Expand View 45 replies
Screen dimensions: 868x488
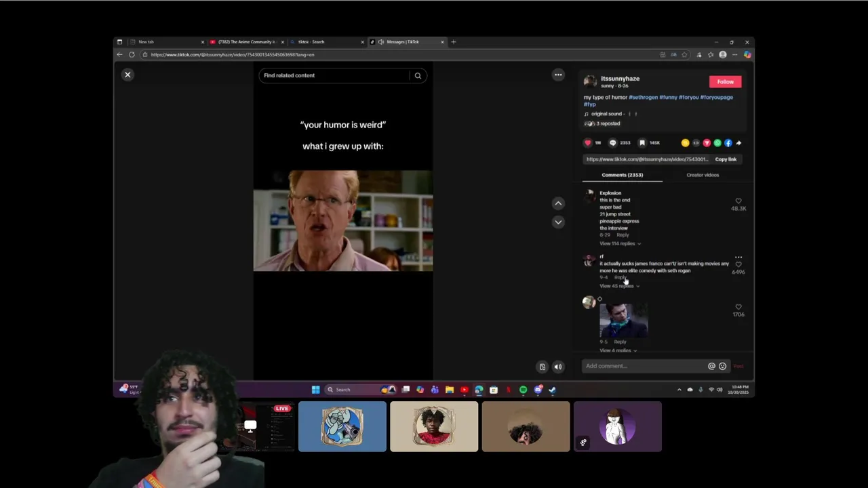(619, 286)
